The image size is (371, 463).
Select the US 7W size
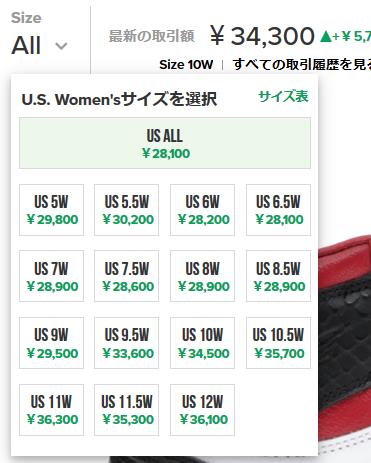tap(51, 276)
